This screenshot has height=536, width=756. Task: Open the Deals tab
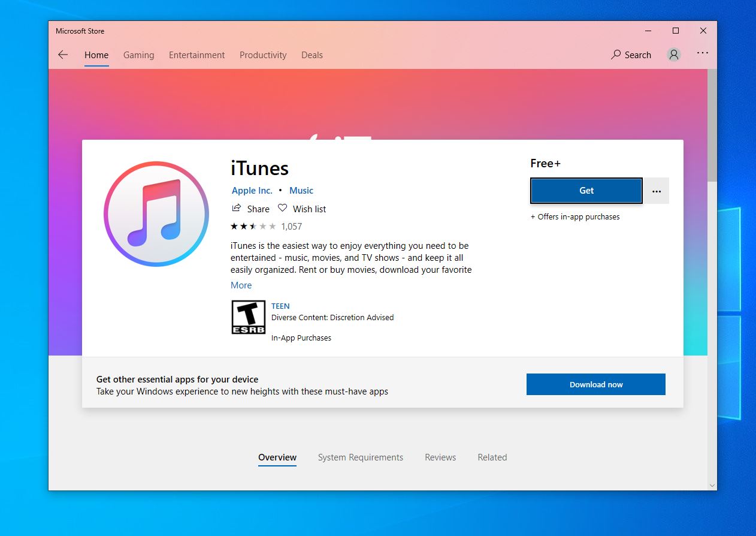pyautogui.click(x=312, y=55)
